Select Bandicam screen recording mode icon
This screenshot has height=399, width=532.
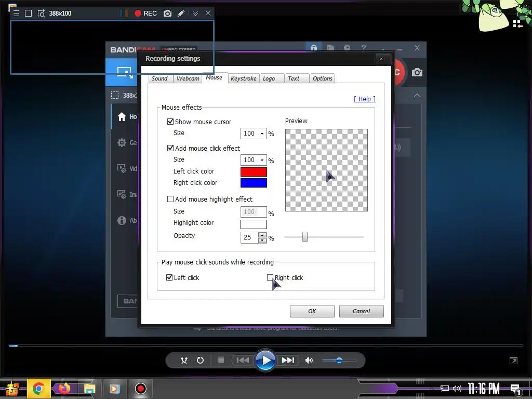pos(125,72)
